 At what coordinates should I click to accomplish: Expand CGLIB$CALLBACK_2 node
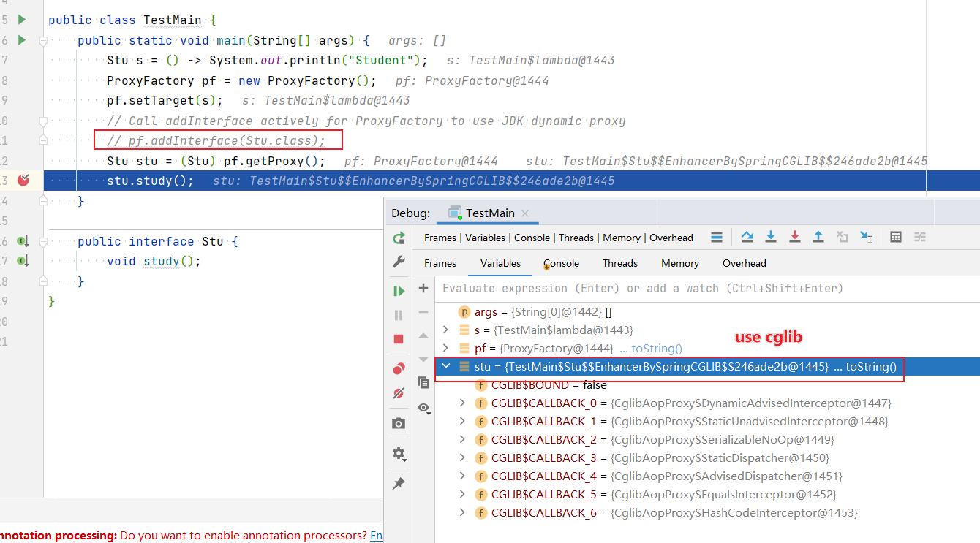[462, 439]
